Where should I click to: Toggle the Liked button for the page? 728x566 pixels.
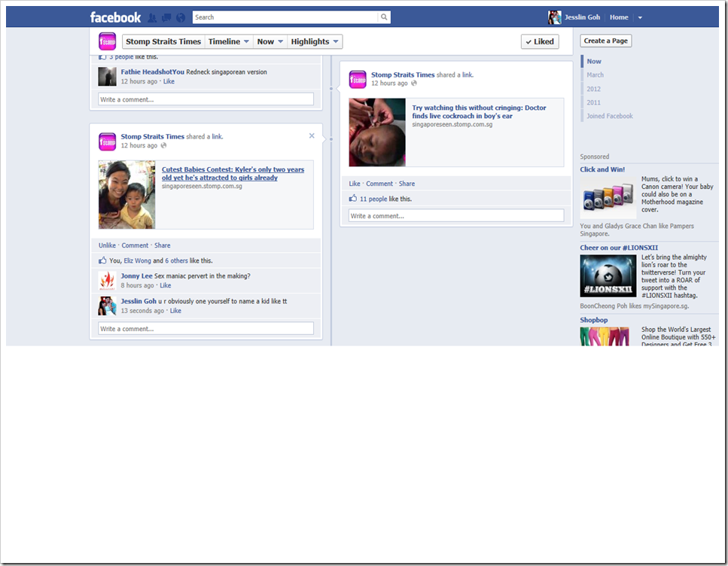tap(540, 42)
